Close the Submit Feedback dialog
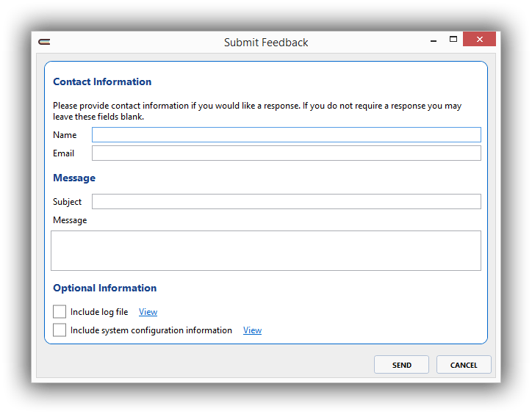 pyautogui.click(x=481, y=40)
